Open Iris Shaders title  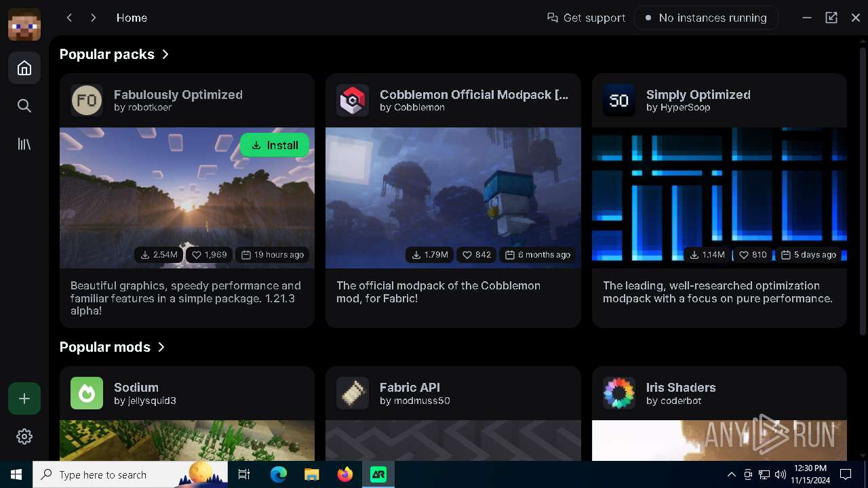tap(681, 388)
